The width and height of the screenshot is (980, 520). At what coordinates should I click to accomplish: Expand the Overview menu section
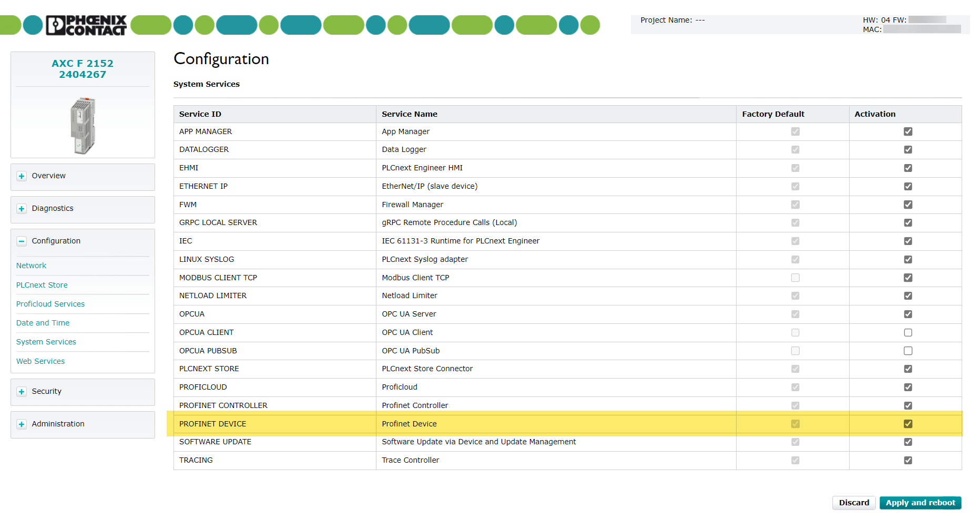[22, 176]
